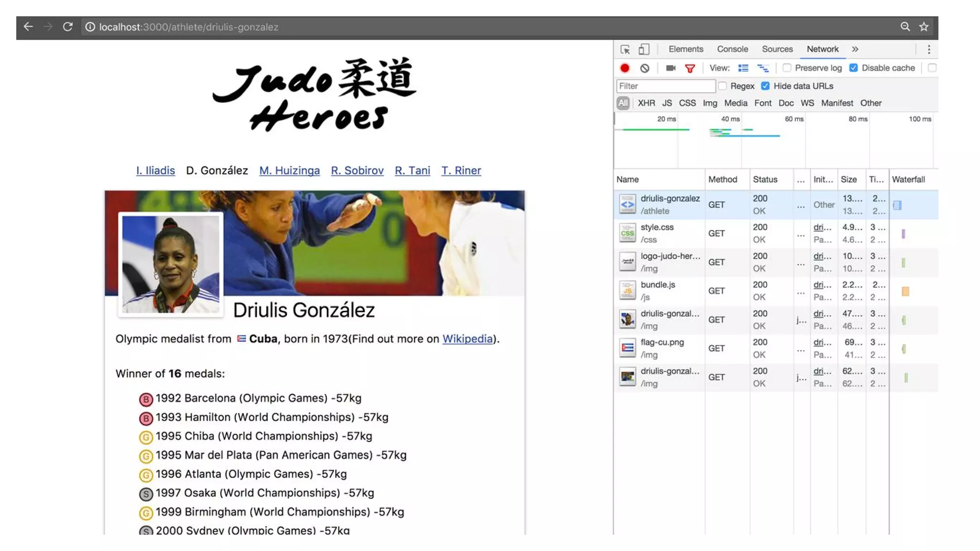Screen dimensions: 980x551
Task: Toggle the device toolbar icon
Action: (x=644, y=49)
